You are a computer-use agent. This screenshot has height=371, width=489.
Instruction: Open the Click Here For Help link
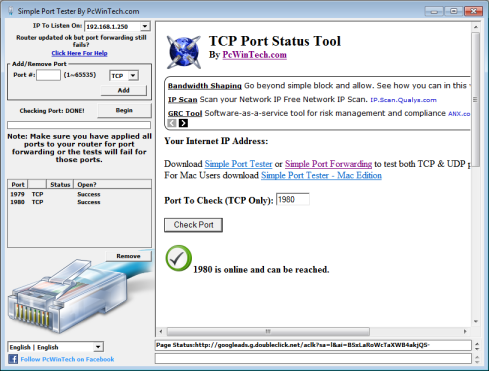point(79,53)
